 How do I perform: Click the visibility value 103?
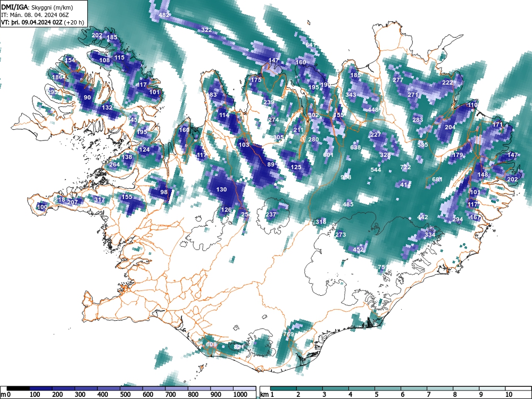pos(244,145)
